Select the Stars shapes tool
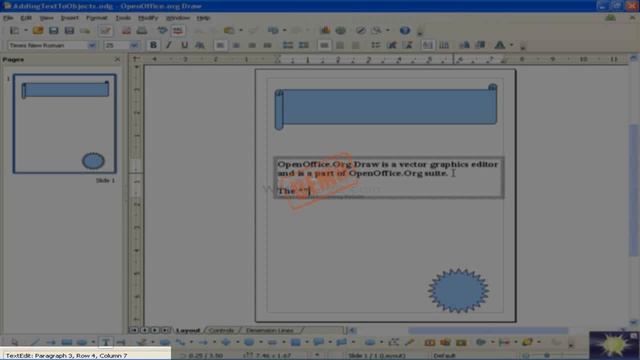 [342, 342]
